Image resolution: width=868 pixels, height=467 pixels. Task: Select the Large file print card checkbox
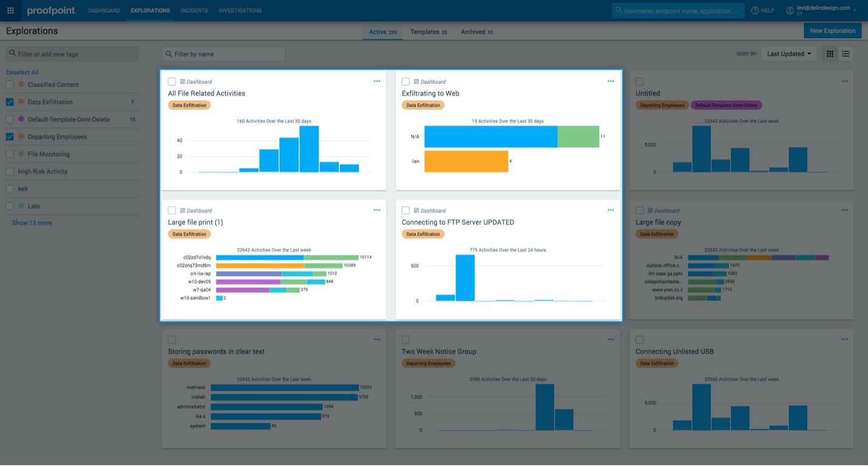pyautogui.click(x=172, y=210)
